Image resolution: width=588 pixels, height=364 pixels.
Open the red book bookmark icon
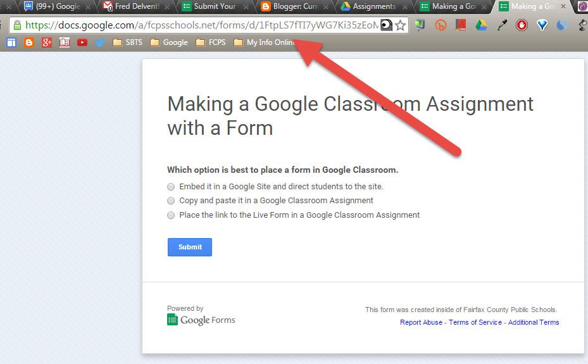click(x=65, y=42)
